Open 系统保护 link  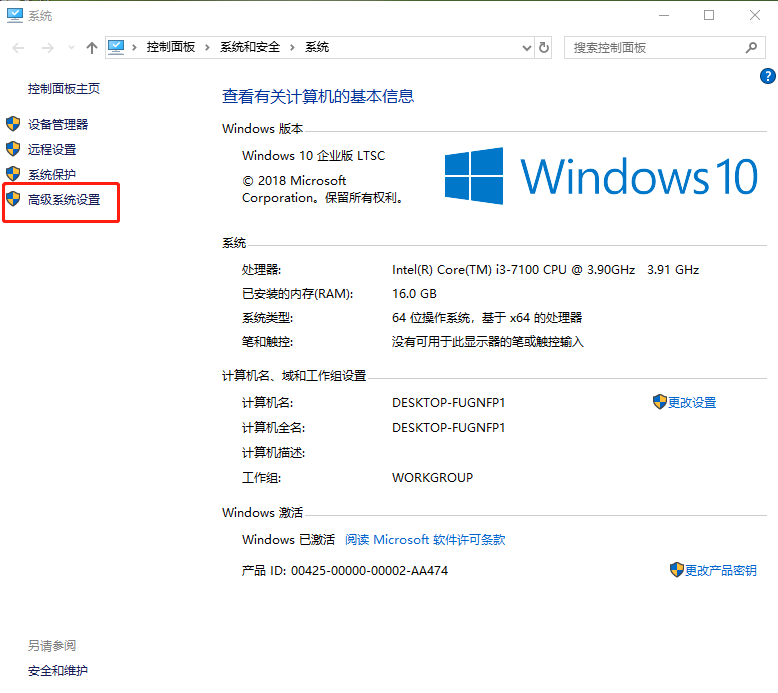click(52, 175)
